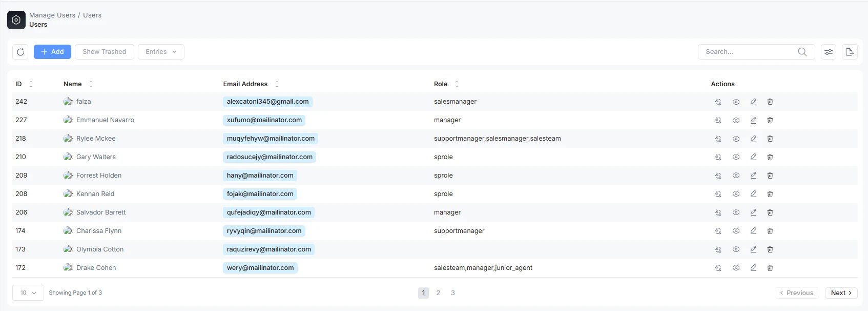Delete user faiza with trash icon
868x311 pixels.
click(770, 102)
